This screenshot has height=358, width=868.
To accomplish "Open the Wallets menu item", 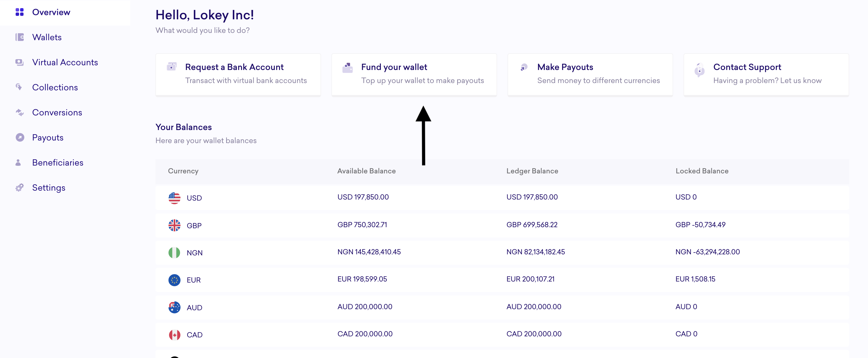I will coord(47,37).
